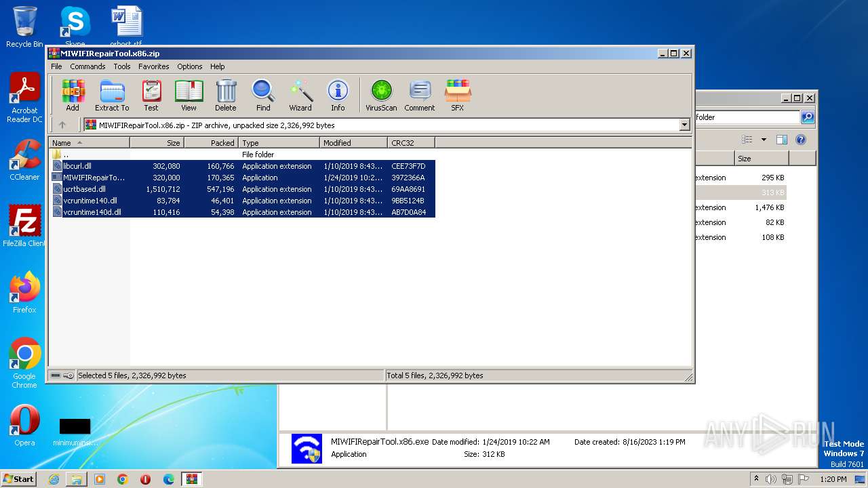Open Explorer's help question mark icon
The height and width of the screenshot is (488, 868).
[x=801, y=140]
